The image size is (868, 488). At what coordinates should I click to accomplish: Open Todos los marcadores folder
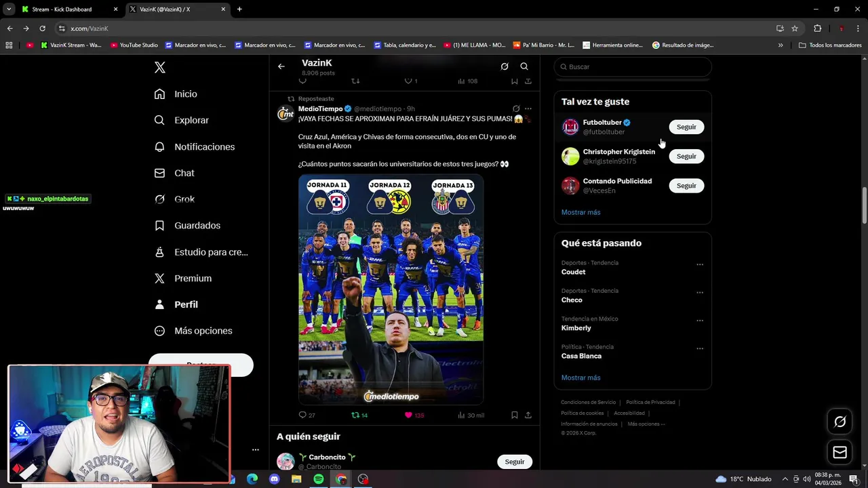tap(830, 45)
